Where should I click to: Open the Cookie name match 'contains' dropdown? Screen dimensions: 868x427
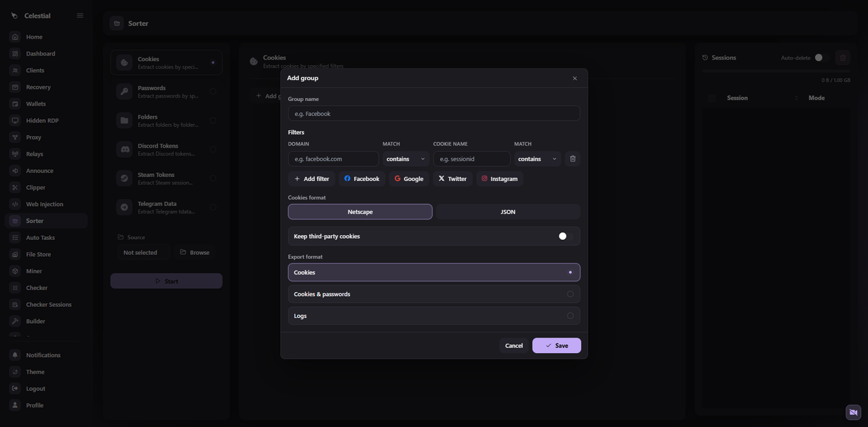pos(537,159)
